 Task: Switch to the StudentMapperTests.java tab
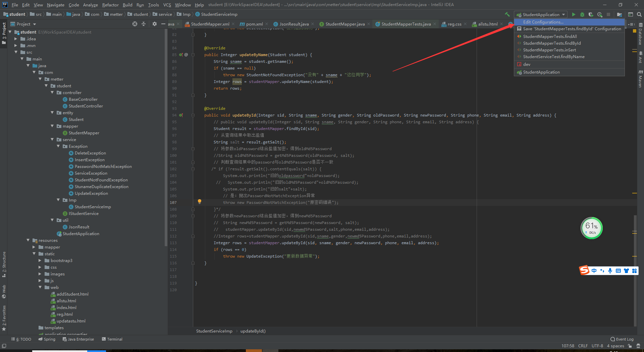click(x=406, y=24)
